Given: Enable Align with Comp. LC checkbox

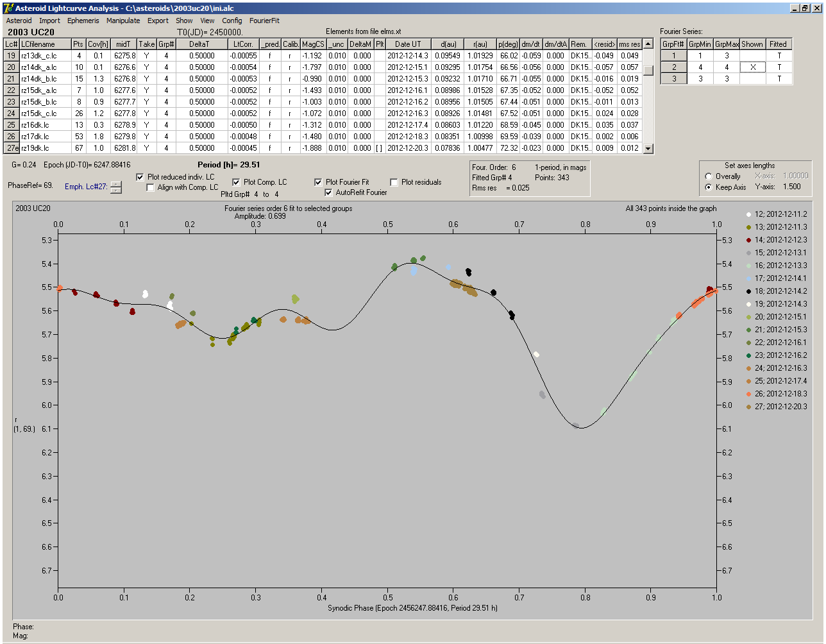Looking at the screenshot, I should click(151, 187).
